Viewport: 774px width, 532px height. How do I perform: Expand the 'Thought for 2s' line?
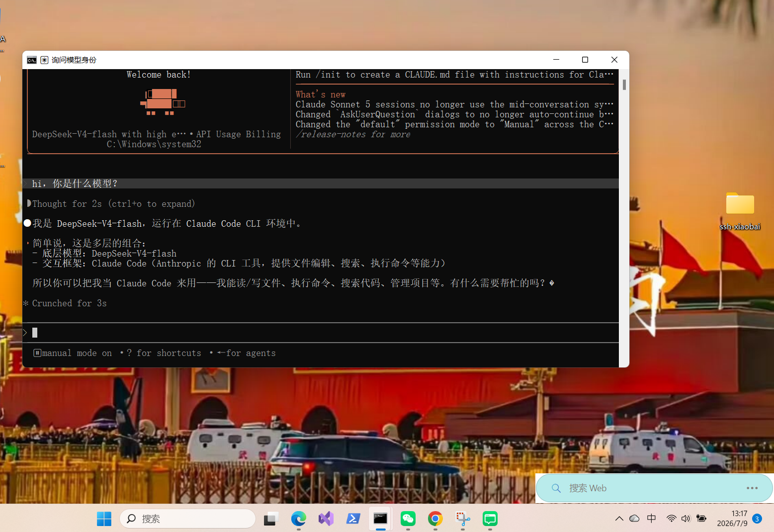[113, 204]
